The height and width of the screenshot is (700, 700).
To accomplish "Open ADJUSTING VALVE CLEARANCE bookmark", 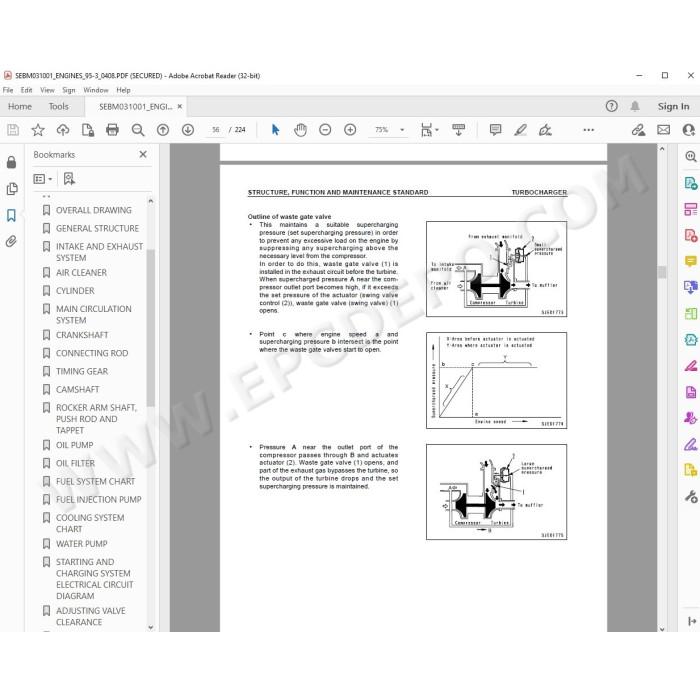I will click(90, 617).
